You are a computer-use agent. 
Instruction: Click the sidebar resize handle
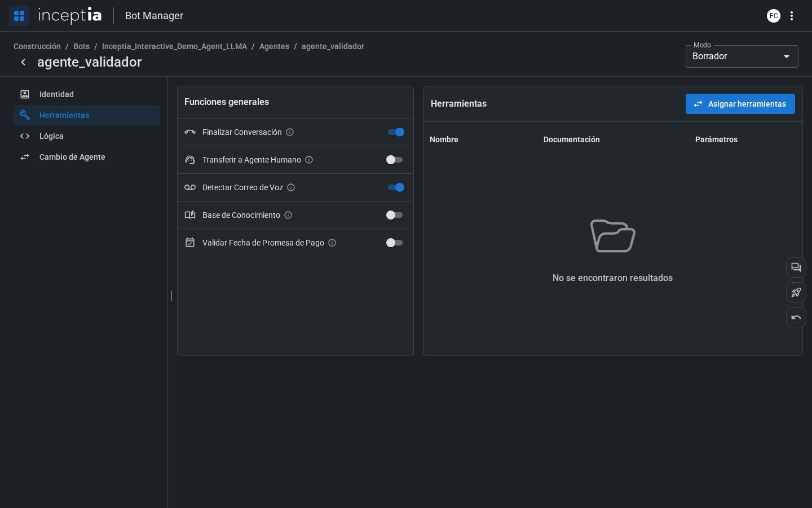[171, 295]
